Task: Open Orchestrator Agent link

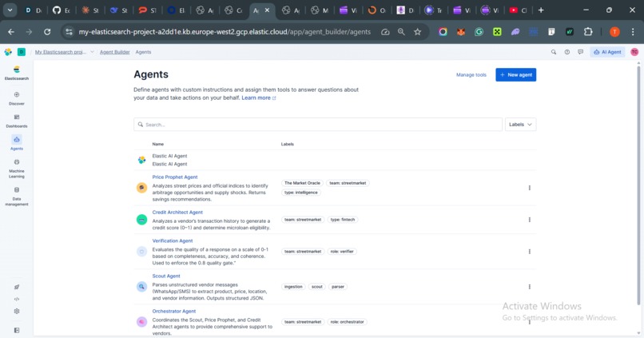Action: pos(173,312)
